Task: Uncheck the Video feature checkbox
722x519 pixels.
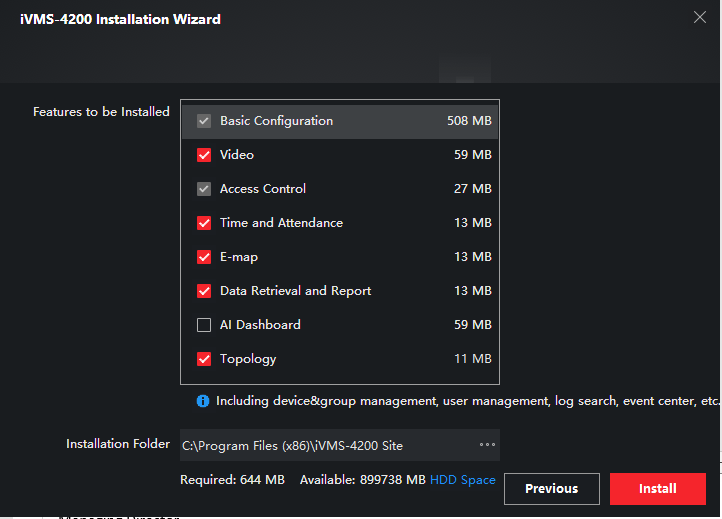Action: pyautogui.click(x=204, y=155)
